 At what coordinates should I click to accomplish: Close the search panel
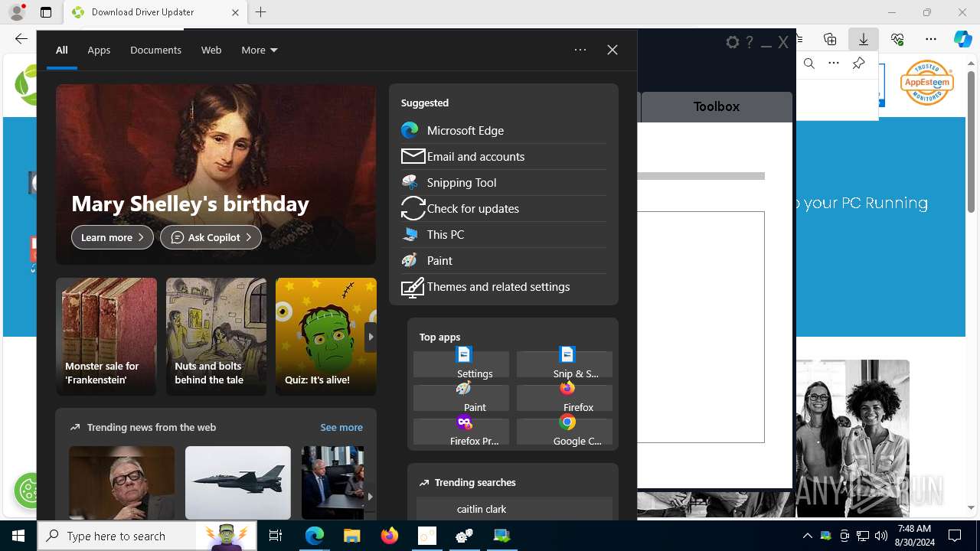tap(612, 50)
